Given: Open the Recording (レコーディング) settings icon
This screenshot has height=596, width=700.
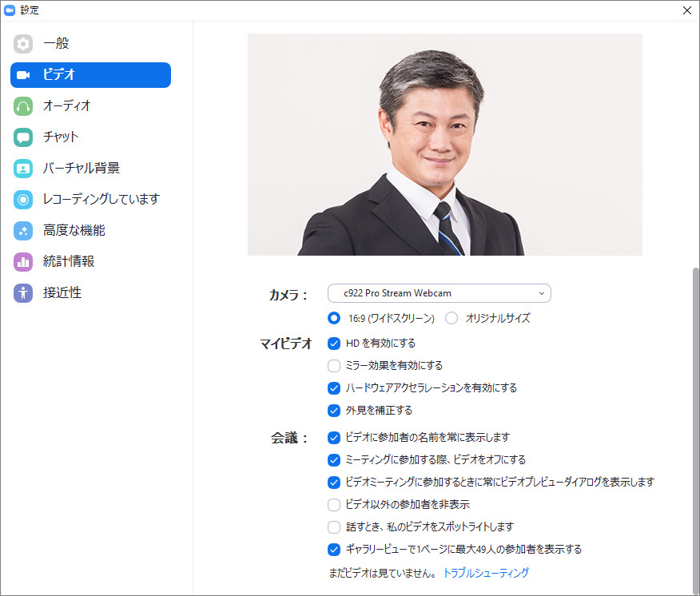Looking at the screenshot, I should pos(23,199).
